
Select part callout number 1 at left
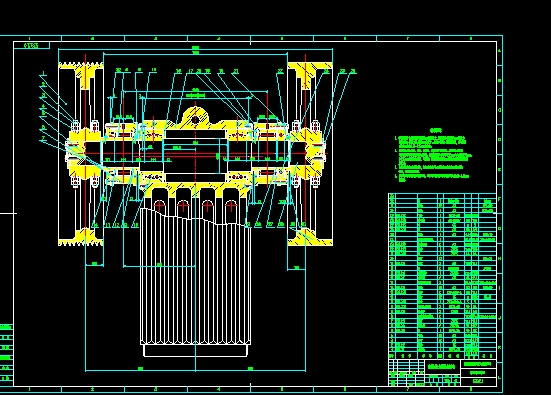tap(44, 73)
